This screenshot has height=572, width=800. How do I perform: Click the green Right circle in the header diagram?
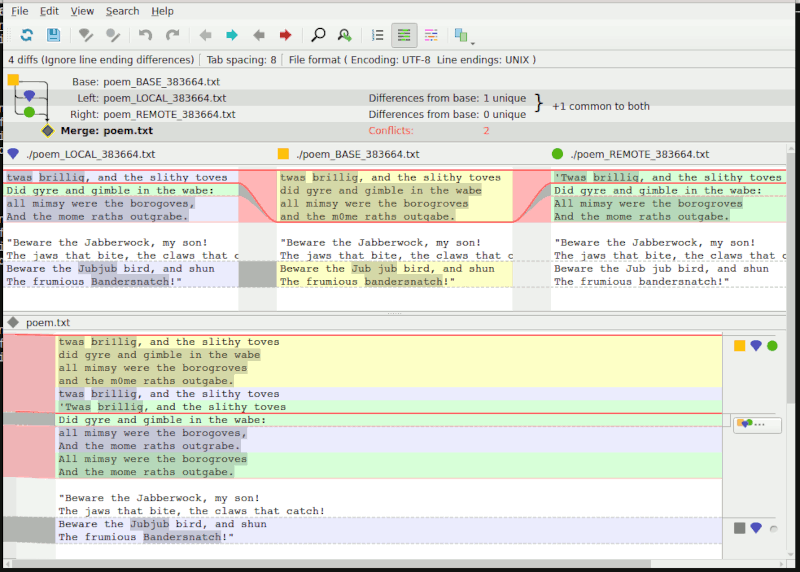click(x=29, y=112)
